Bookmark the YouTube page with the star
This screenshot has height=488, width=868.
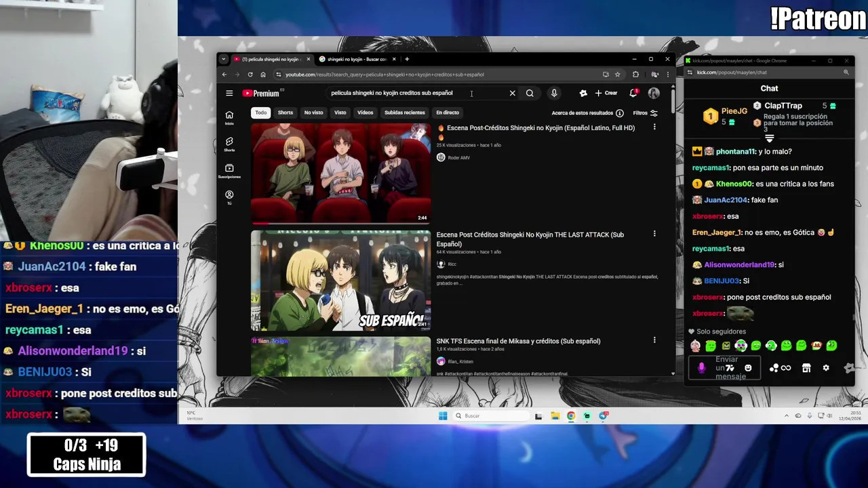[x=617, y=75]
